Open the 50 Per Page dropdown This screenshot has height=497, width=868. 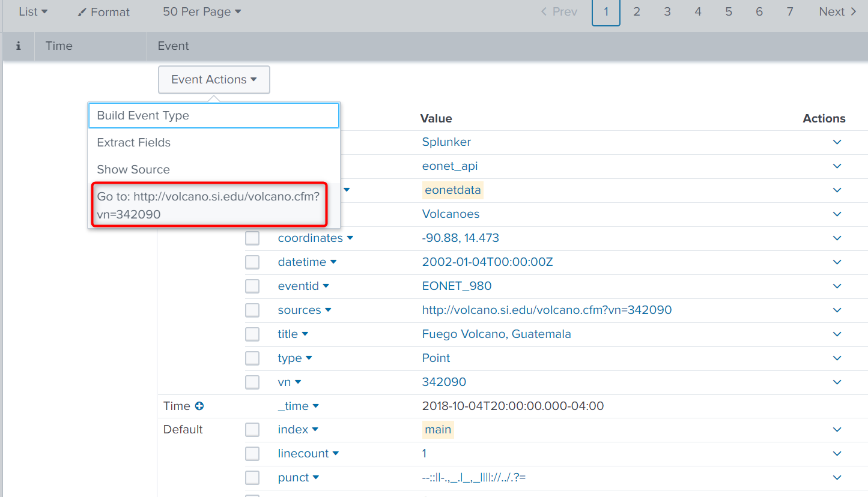pos(202,11)
